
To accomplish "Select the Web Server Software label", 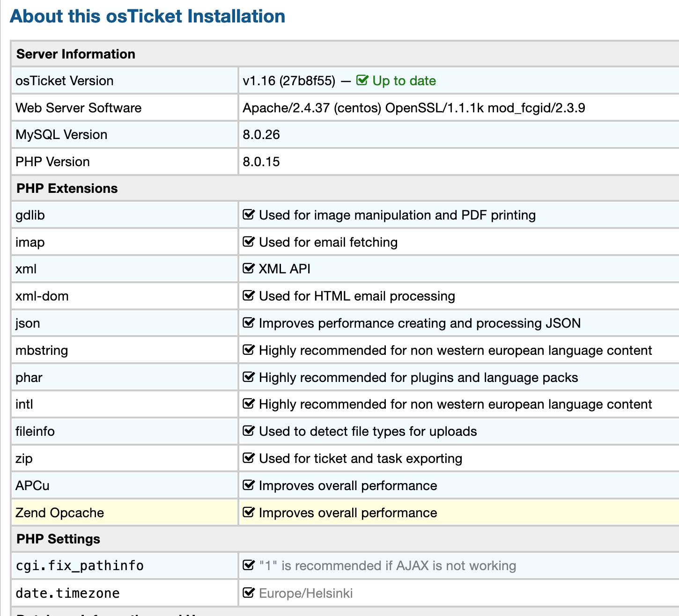I will (x=78, y=108).
